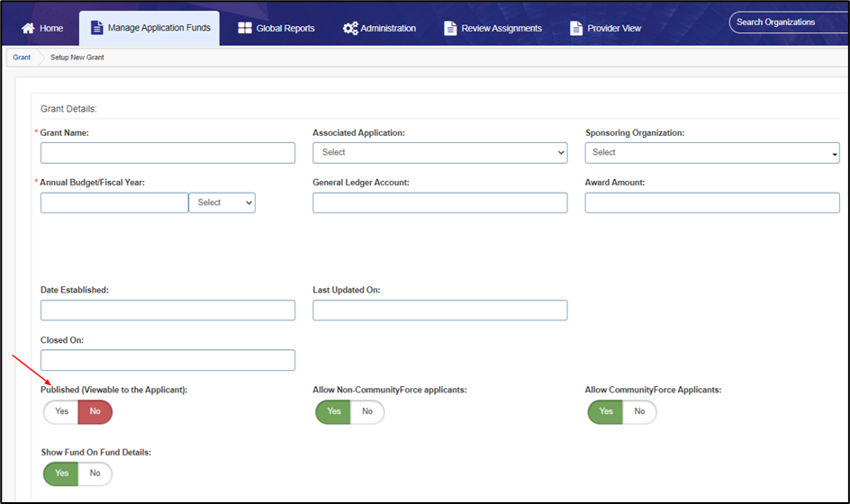Screen dimensions: 850x504
Task: Click the Global Reports grid icon
Action: coord(245,28)
